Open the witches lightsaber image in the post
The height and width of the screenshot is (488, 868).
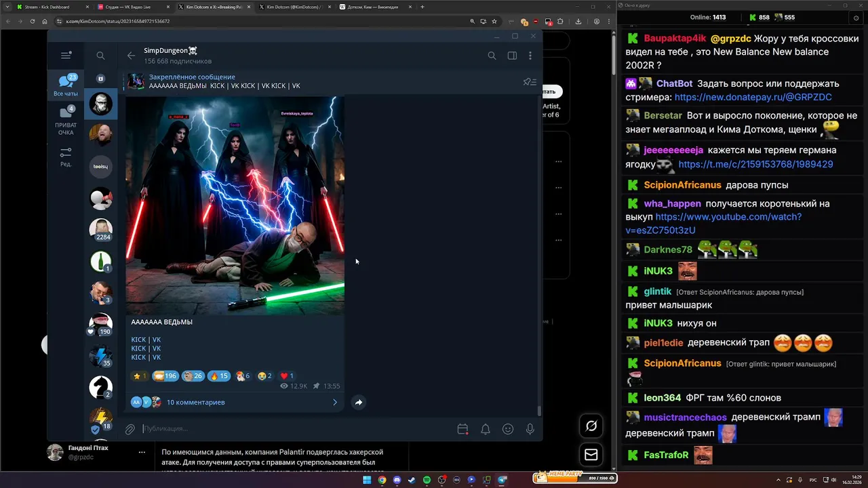point(235,205)
